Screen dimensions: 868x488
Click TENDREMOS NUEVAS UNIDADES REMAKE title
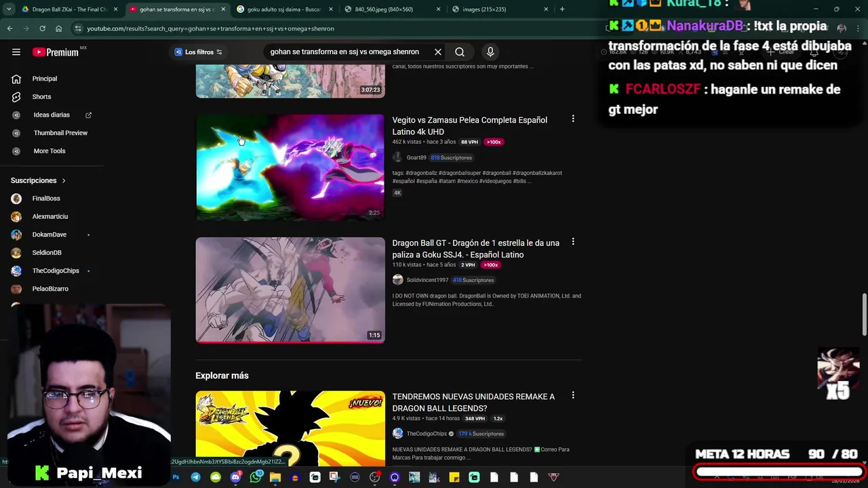(x=473, y=403)
